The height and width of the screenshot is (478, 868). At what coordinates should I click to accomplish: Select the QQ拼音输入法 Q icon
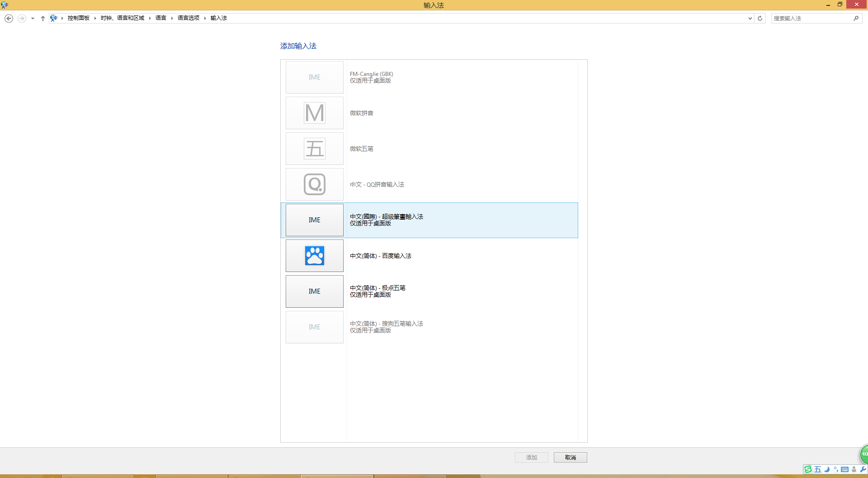point(315,184)
